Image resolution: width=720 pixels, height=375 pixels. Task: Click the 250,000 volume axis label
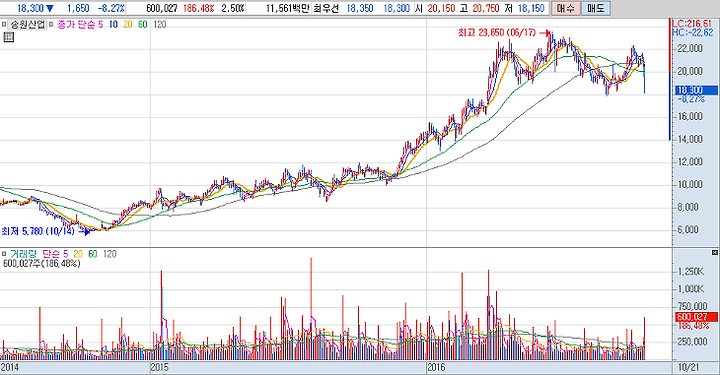click(x=692, y=342)
